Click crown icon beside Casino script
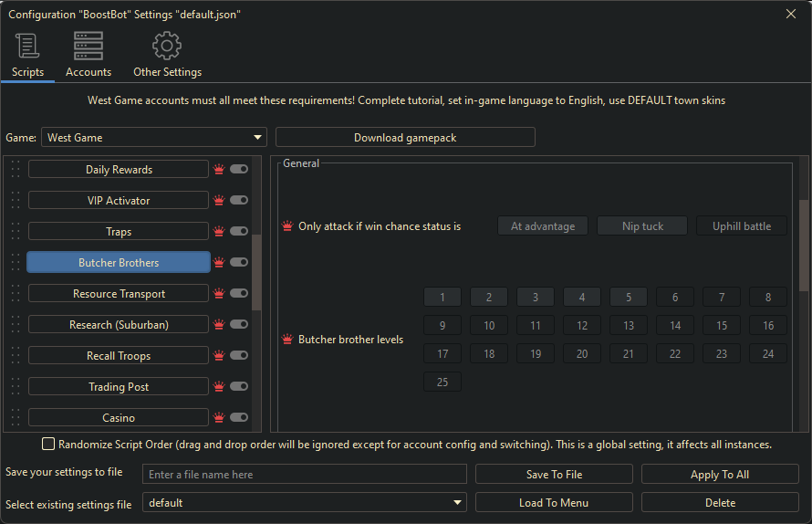Image resolution: width=812 pixels, height=524 pixels. (x=219, y=418)
